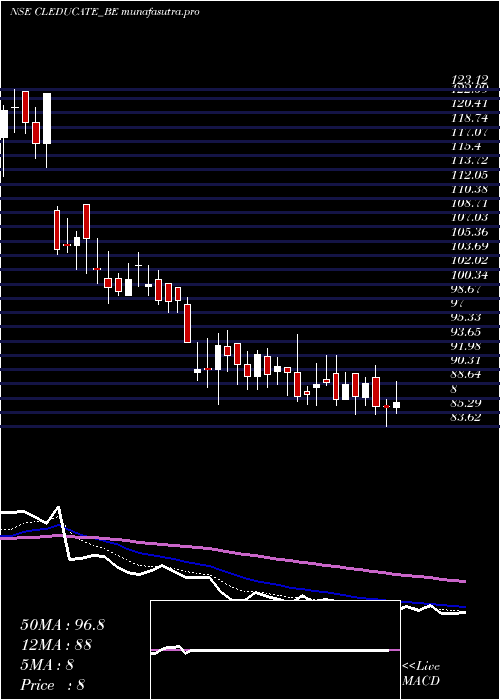
Task: Click the 117.07 price axis label
Action: 469,132
